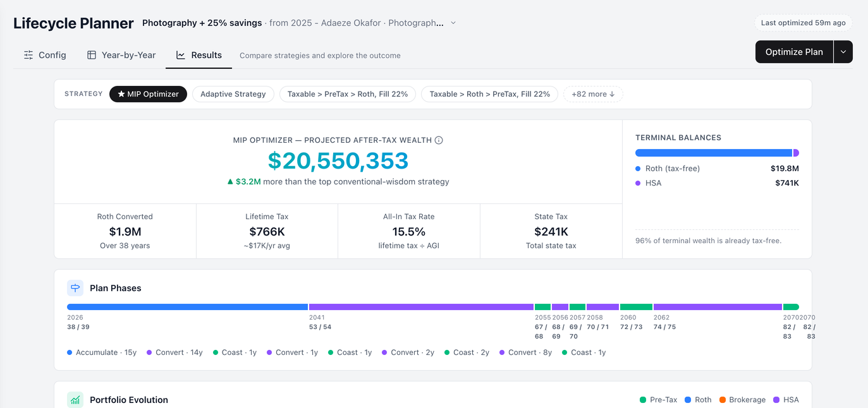Open the Optimize Plan dropdown arrow
This screenshot has width=868, height=408.
pos(843,52)
